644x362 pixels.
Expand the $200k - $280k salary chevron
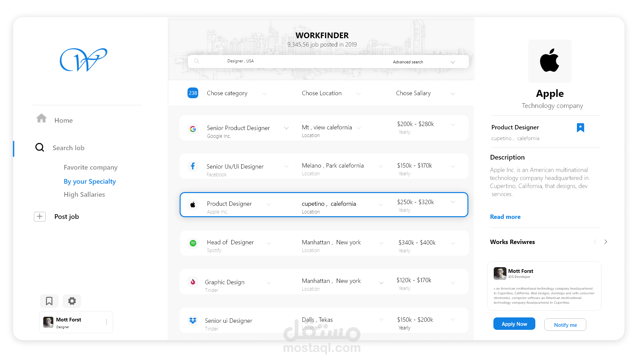click(453, 125)
